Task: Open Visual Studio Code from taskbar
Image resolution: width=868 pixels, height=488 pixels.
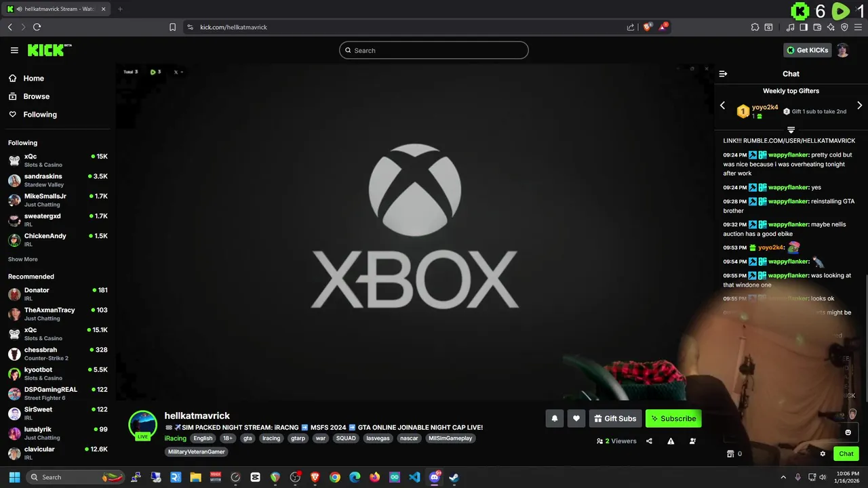Action: click(414, 477)
